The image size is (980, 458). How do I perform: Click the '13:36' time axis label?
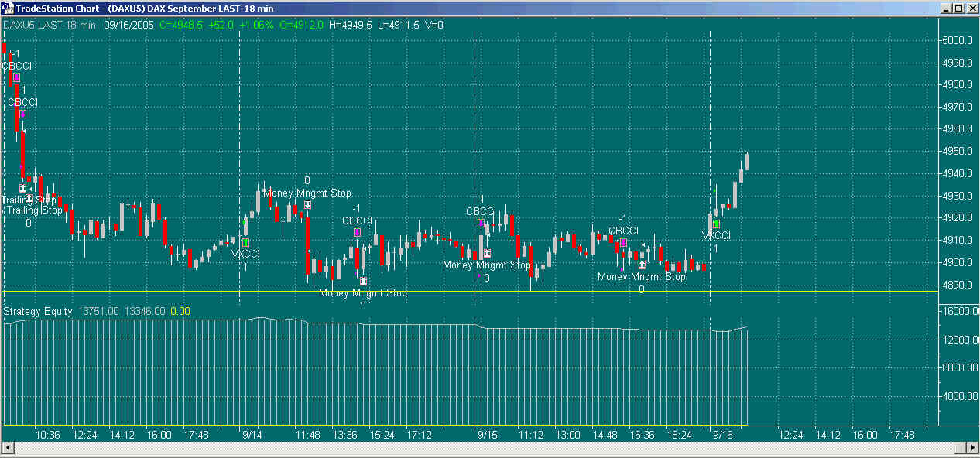click(344, 436)
